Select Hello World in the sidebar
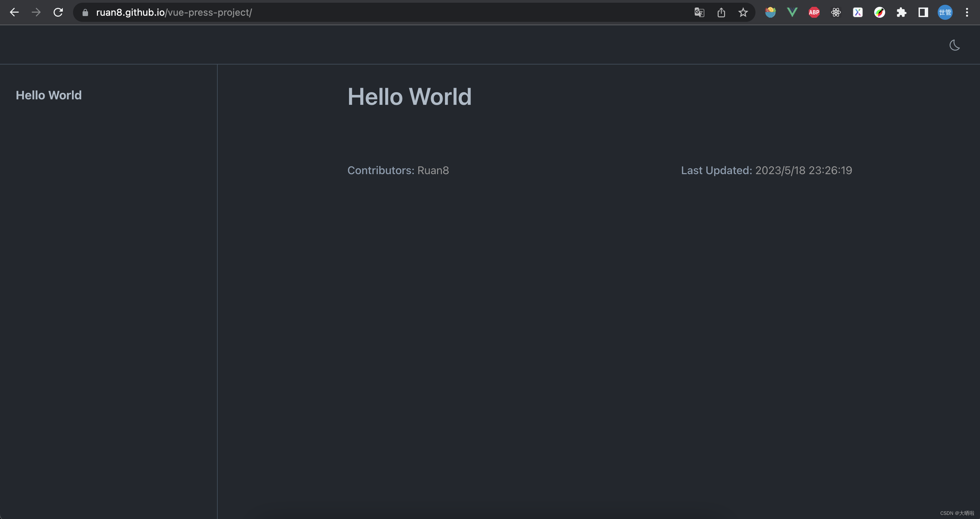 (x=49, y=95)
